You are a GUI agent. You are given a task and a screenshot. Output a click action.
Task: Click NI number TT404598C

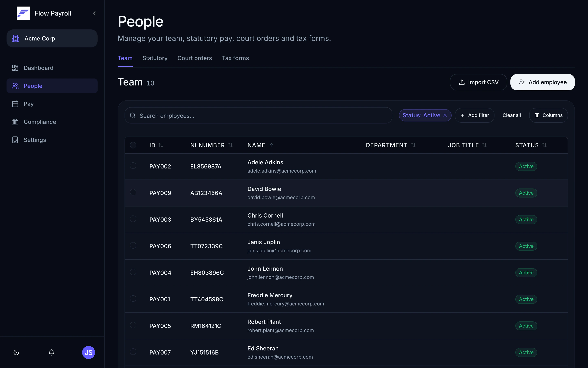(x=207, y=299)
